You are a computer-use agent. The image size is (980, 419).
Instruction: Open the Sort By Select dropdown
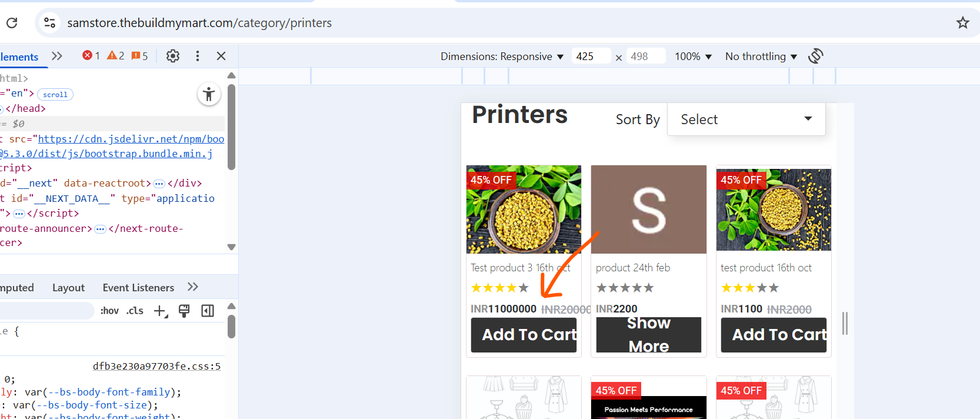(x=746, y=119)
